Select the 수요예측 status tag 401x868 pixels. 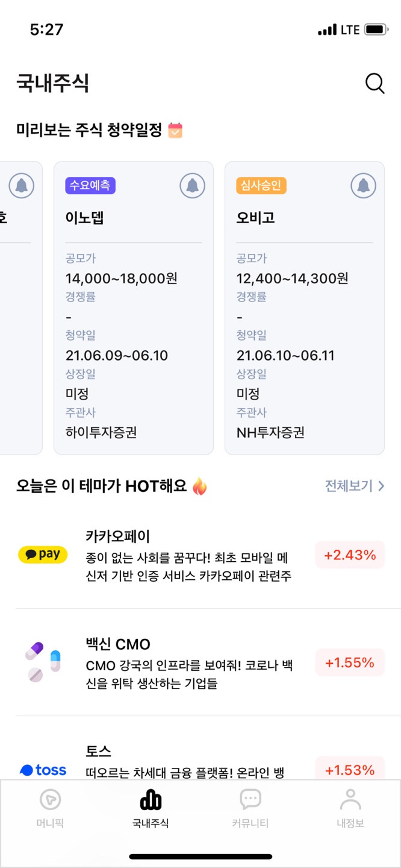pos(90,185)
